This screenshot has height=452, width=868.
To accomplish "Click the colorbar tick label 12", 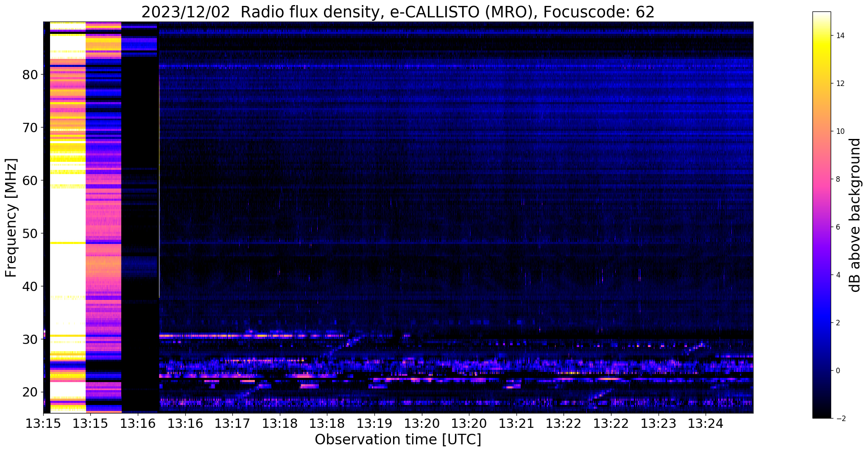I will (x=840, y=83).
